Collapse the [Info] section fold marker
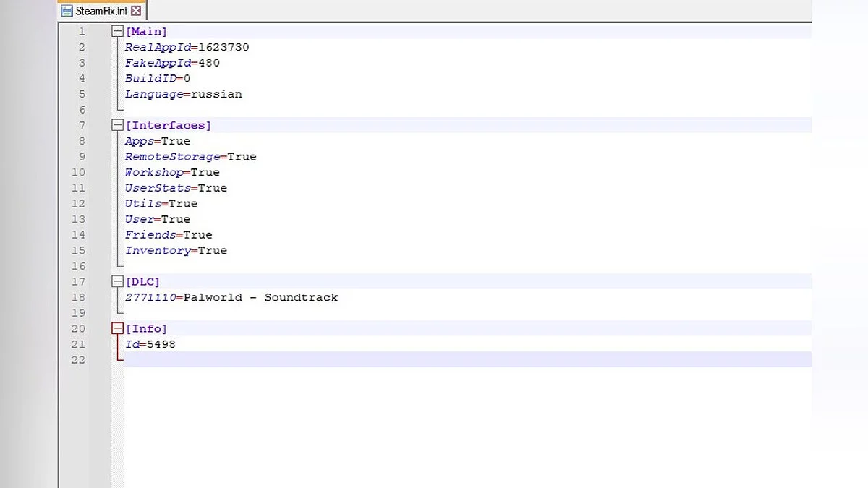This screenshot has height=488, width=868. pos(117,329)
